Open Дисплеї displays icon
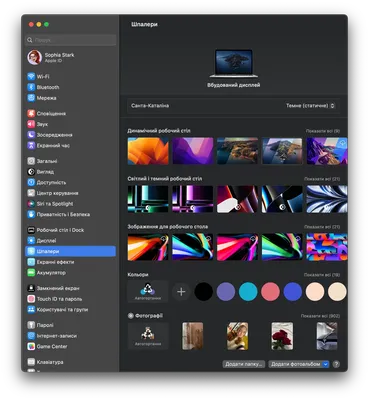This screenshot has width=369, height=400. coord(31,241)
